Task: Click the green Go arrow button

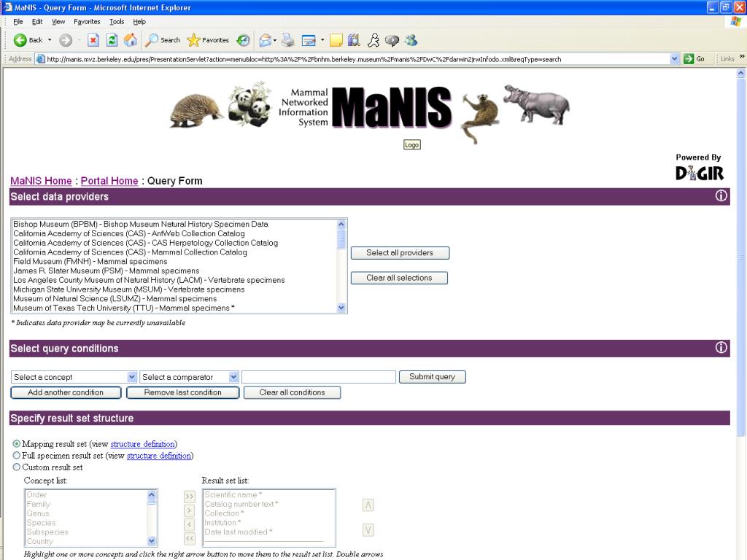Action: [x=689, y=58]
